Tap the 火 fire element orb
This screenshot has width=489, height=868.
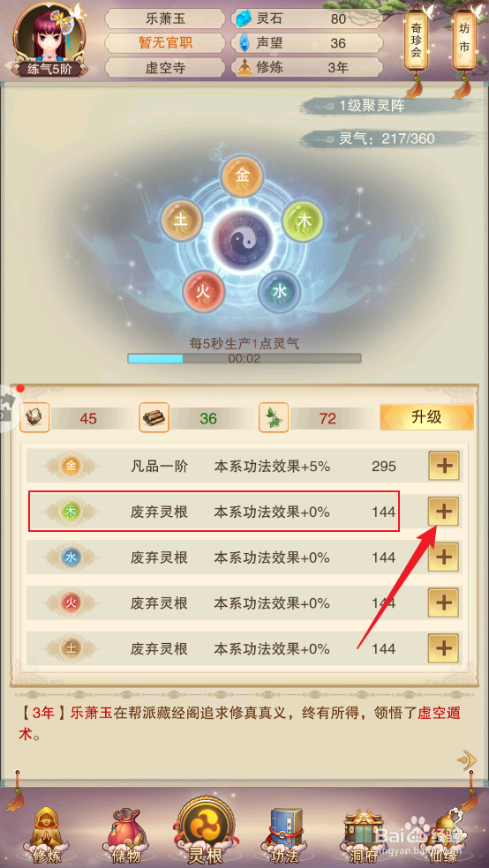pos(204,292)
